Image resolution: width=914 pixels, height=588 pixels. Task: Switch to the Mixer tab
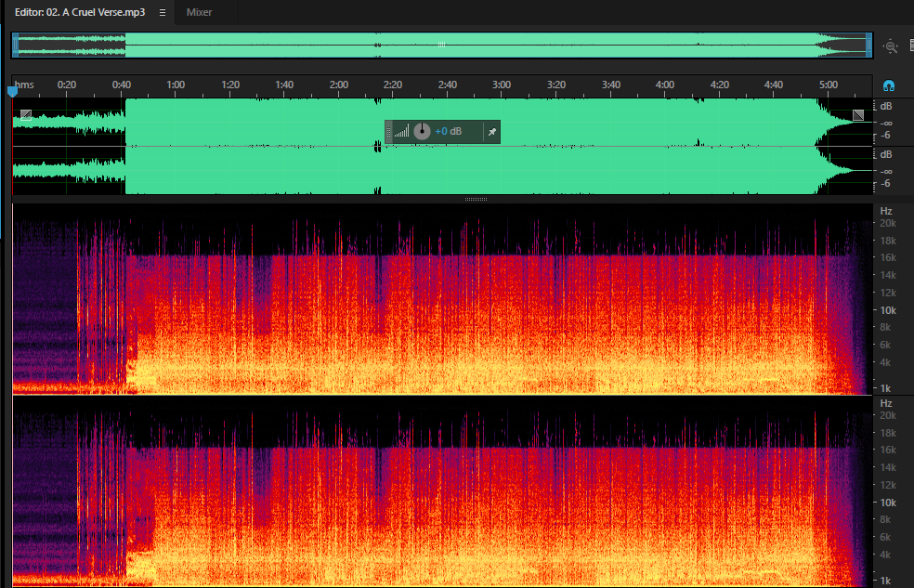(x=199, y=12)
